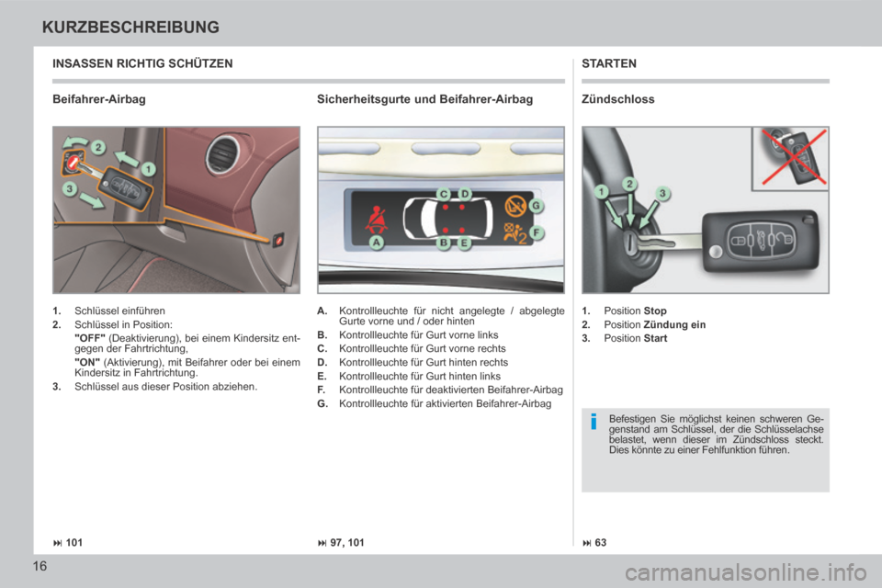The image size is (882, 588).
Task: Click the seatbelt display illustration
Action: 440,209
